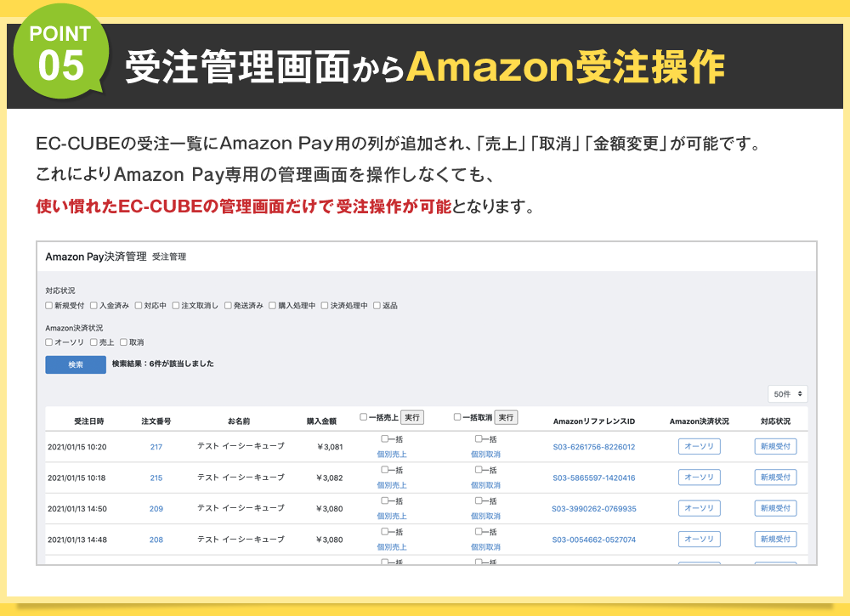The image size is (850, 616).
Task: Check the 発送済み status filter checkbox
Action: point(228,306)
